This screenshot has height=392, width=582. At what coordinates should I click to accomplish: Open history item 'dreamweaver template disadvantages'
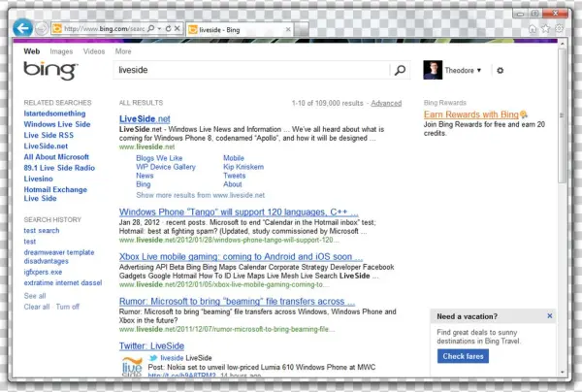tap(59, 257)
